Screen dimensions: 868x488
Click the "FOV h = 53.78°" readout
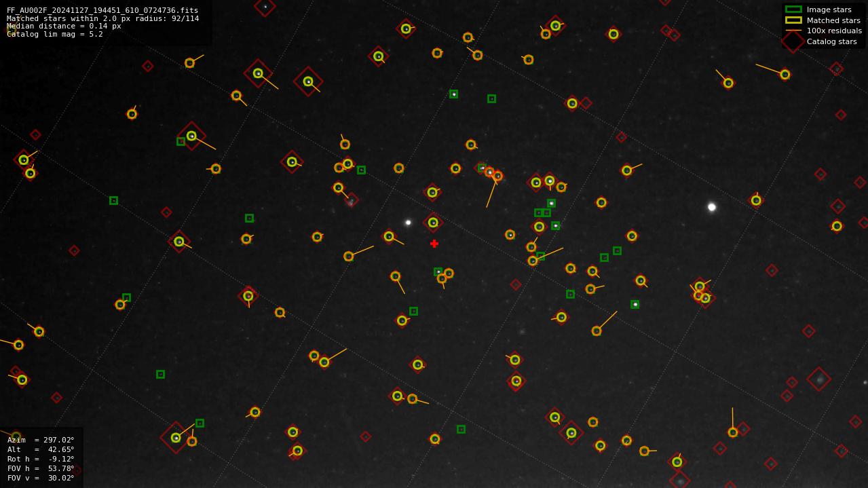[x=41, y=468]
